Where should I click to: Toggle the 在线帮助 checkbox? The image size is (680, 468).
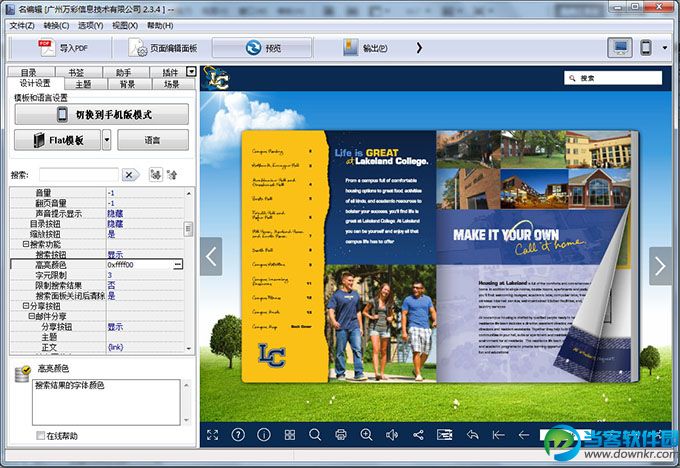click(x=41, y=435)
